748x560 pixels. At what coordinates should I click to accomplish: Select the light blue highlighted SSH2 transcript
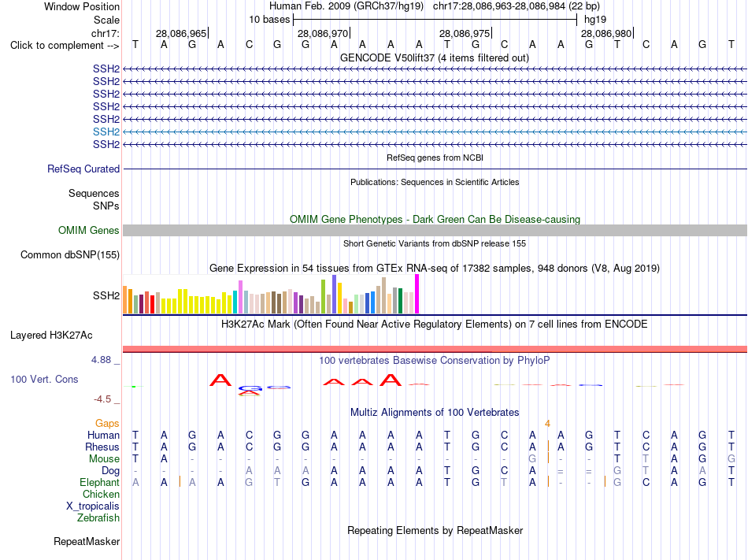[435, 132]
